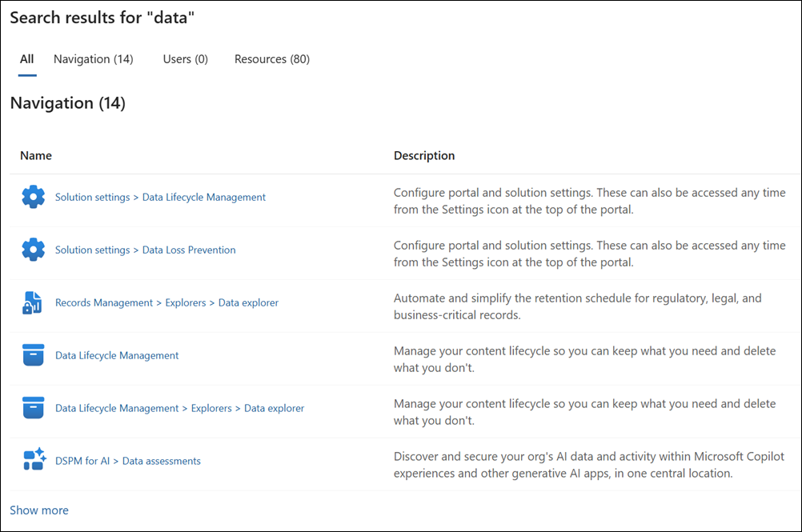Click Show more to expand results

39,510
